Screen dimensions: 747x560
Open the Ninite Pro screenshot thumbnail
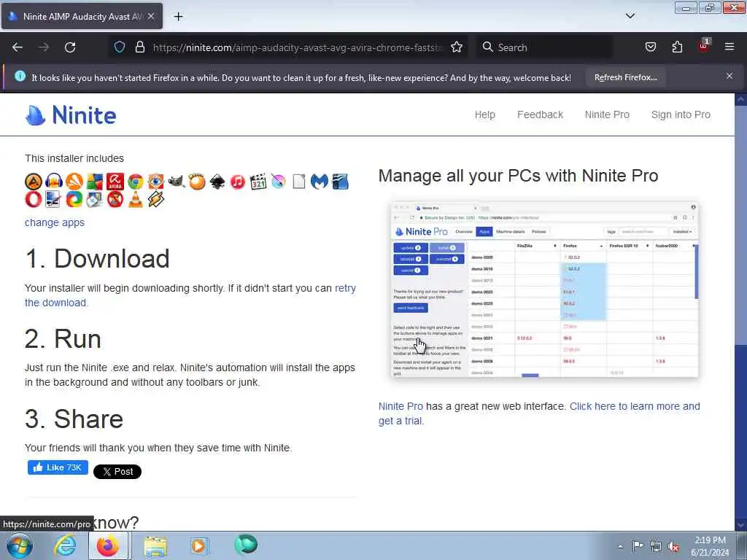pyautogui.click(x=544, y=290)
